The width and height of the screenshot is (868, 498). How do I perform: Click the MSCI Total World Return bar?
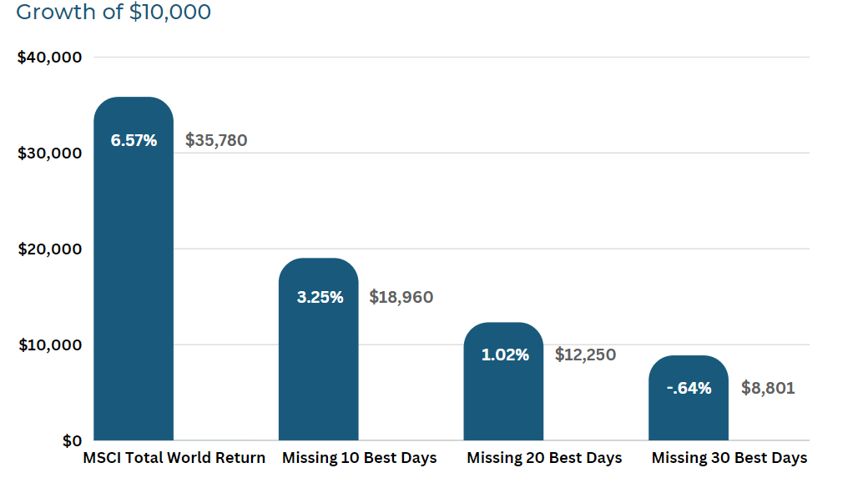coord(134,269)
